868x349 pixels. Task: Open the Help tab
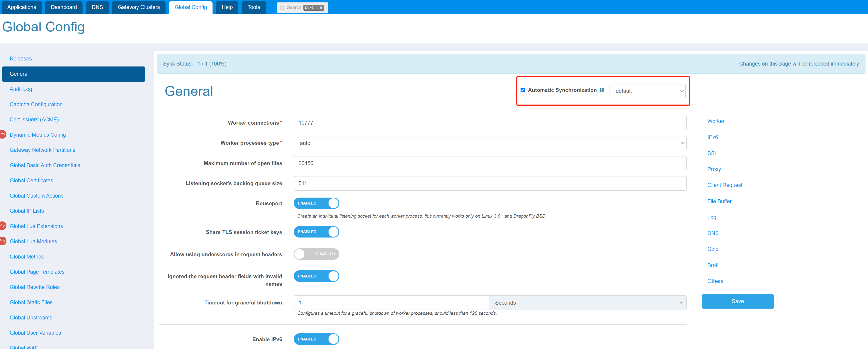(x=227, y=7)
